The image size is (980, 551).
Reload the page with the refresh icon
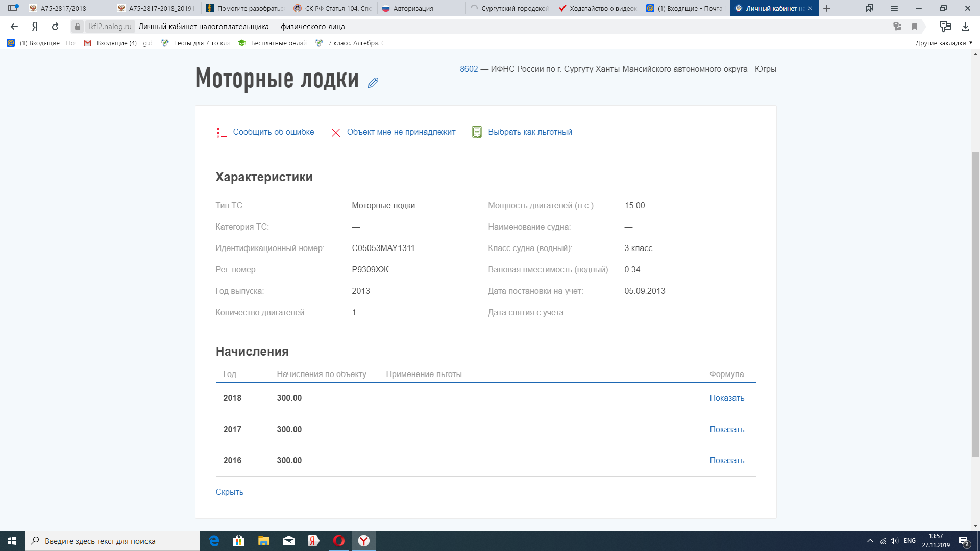55,27
